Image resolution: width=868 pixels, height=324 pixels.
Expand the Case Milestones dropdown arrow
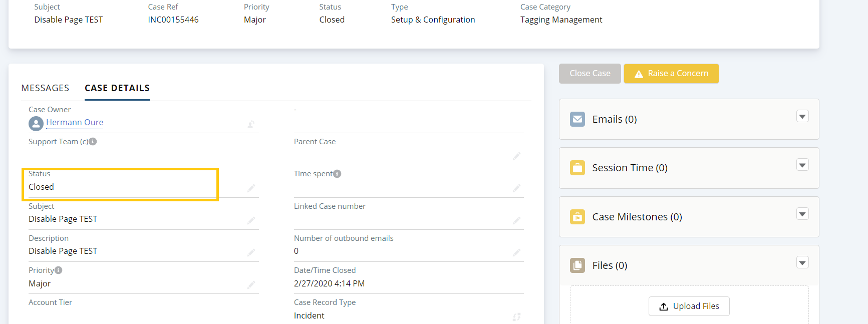click(x=802, y=214)
